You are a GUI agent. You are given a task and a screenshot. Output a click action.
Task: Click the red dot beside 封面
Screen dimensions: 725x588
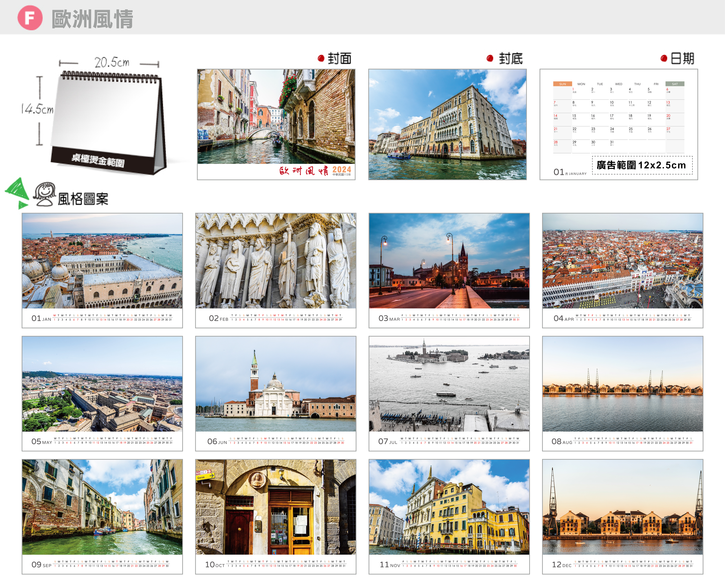pos(321,59)
